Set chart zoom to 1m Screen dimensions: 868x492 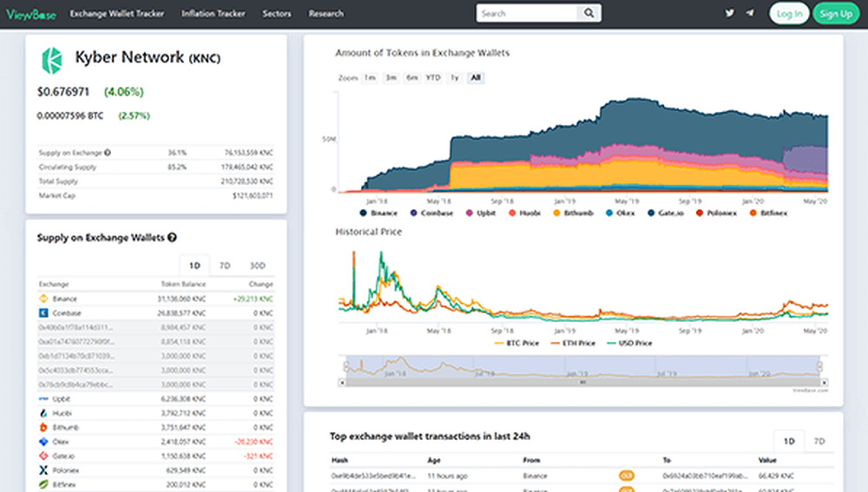[x=370, y=77]
